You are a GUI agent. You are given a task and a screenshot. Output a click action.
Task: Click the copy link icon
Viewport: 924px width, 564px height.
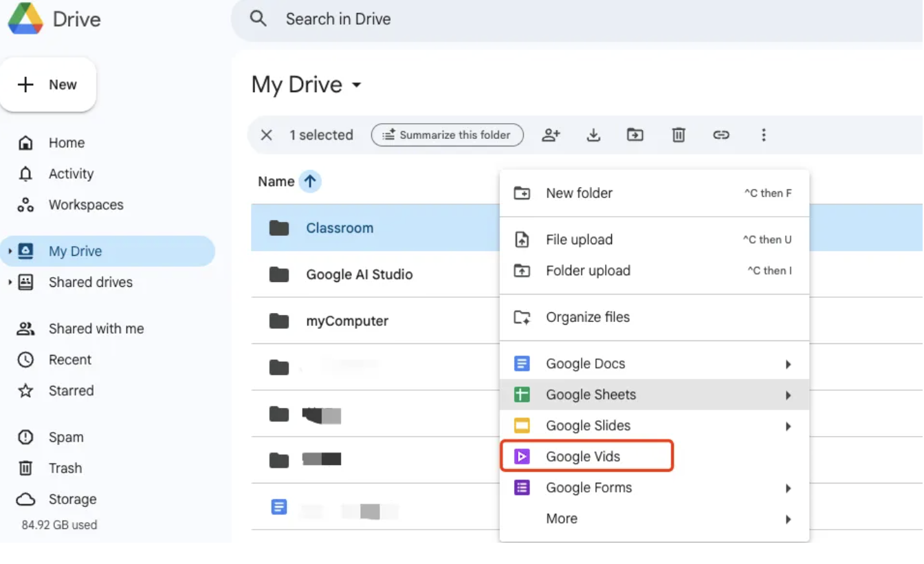pyautogui.click(x=720, y=135)
